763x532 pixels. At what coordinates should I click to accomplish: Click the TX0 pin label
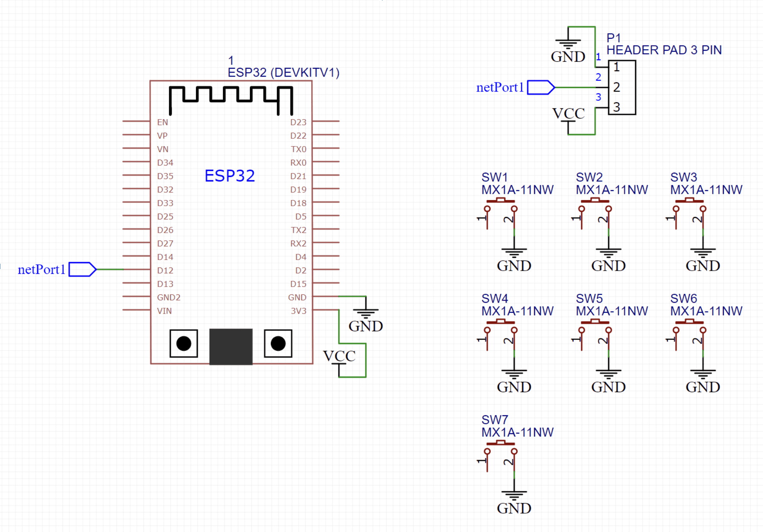pyautogui.click(x=299, y=149)
